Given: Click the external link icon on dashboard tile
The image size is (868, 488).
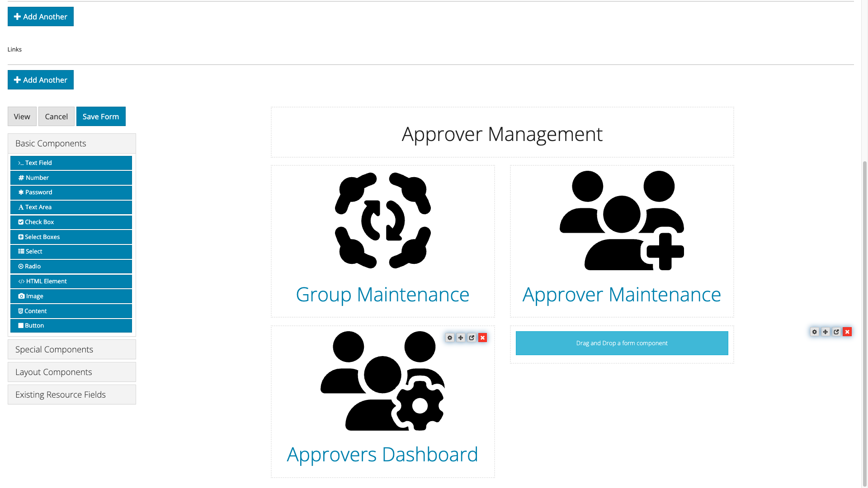Looking at the screenshot, I should coord(472,338).
